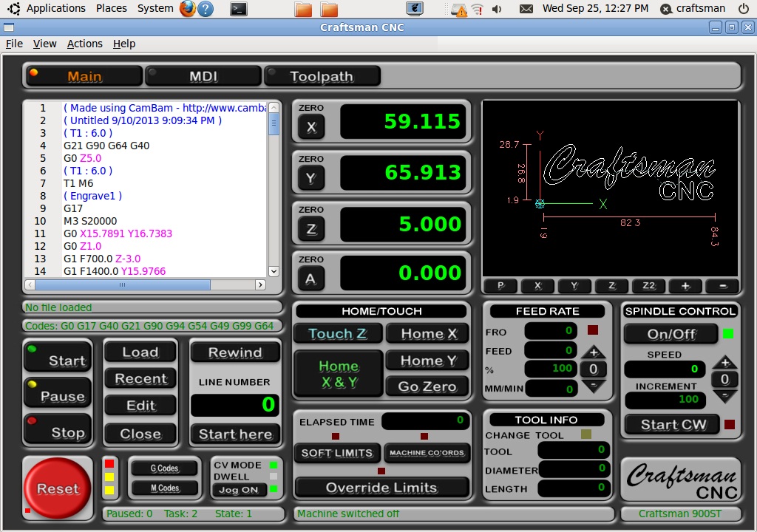Zero the Z axis
The height and width of the screenshot is (532, 757).
(311, 229)
